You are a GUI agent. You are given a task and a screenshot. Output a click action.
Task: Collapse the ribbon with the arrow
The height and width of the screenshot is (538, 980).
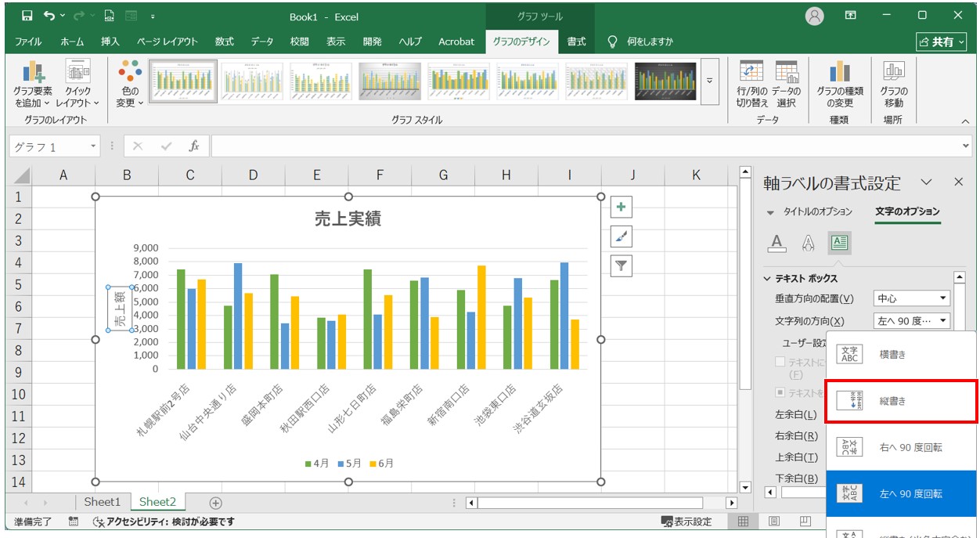click(964, 121)
